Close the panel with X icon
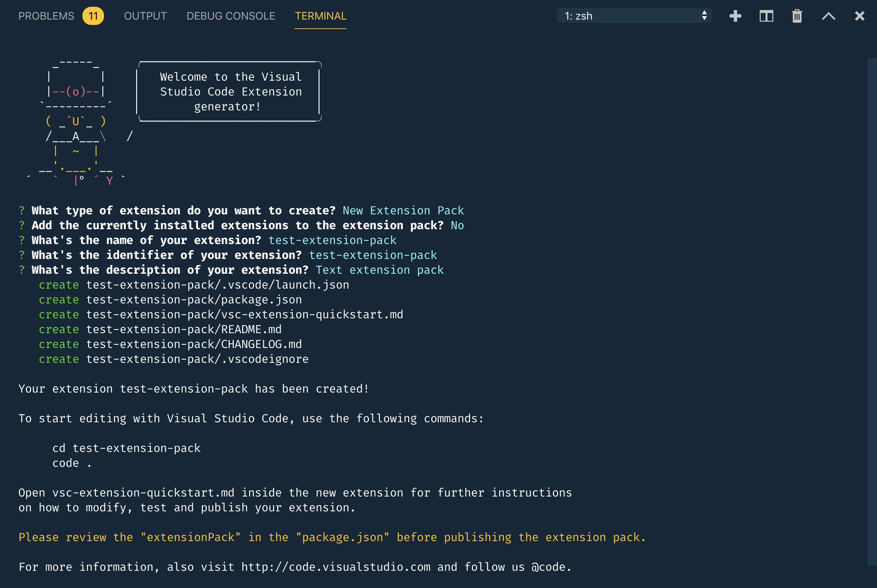The width and height of the screenshot is (877, 588). click(860, 16)
